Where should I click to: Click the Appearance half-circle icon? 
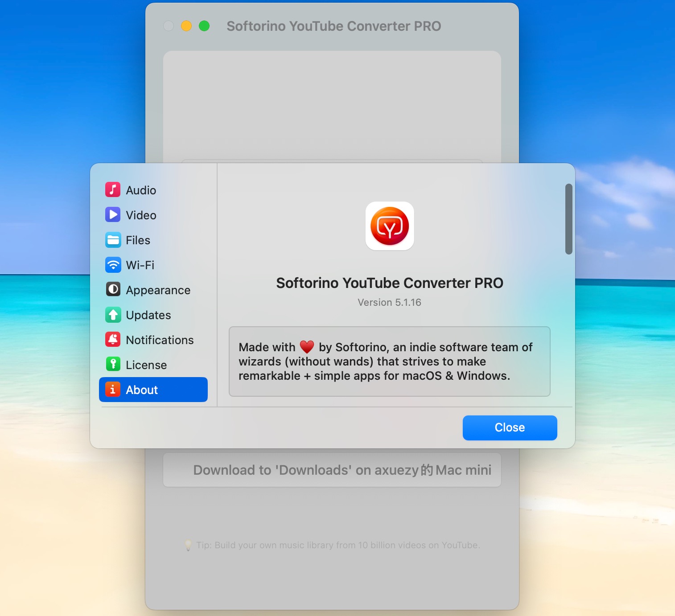[x=113, y=290]
